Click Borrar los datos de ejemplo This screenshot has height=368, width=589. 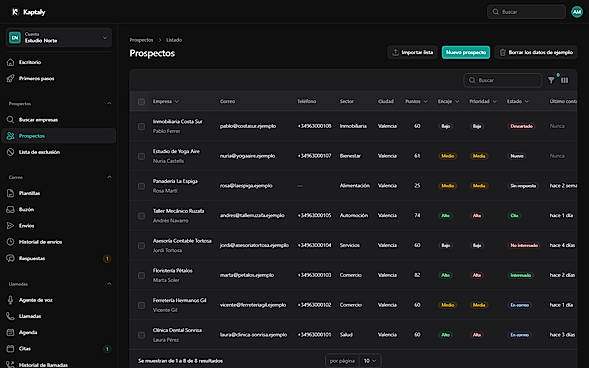click(x=536, y=53)
